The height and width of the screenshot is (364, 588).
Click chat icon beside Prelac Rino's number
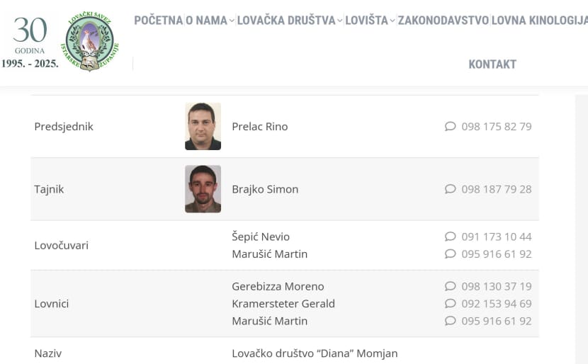click(450, 127)
